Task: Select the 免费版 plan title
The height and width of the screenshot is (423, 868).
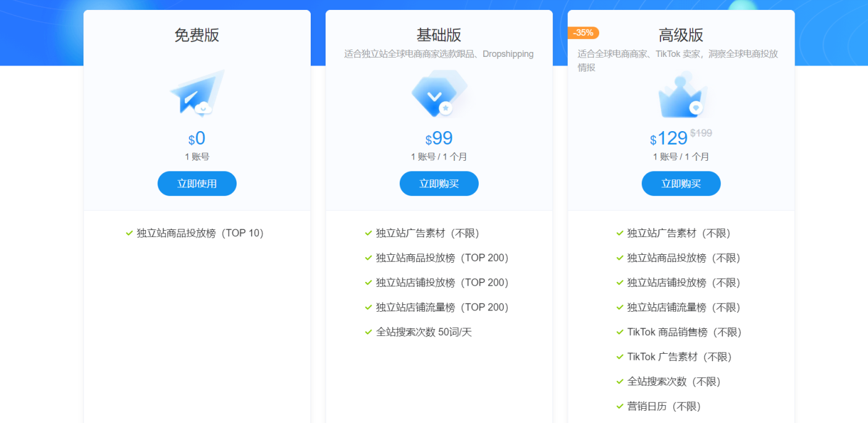Action: tap(196, 35)
